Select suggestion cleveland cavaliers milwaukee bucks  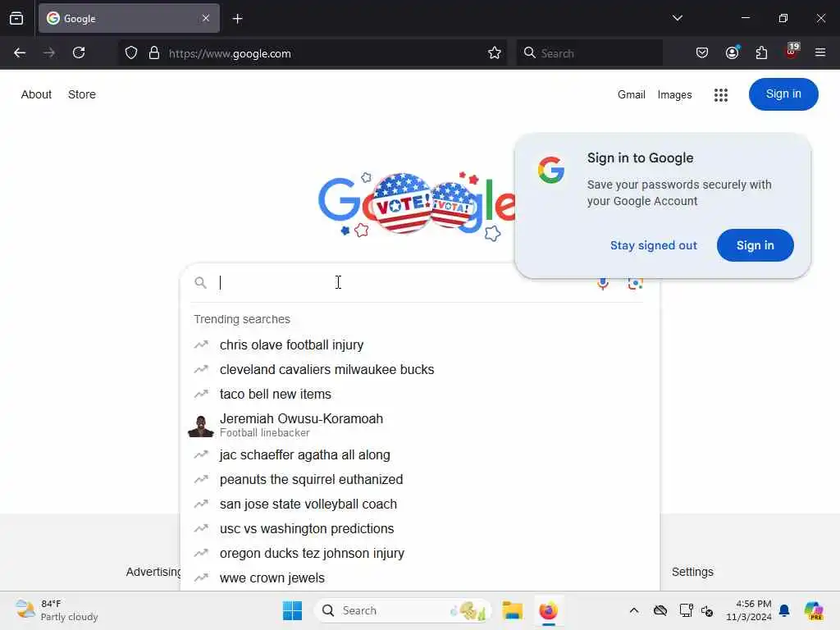pos(420,370)
